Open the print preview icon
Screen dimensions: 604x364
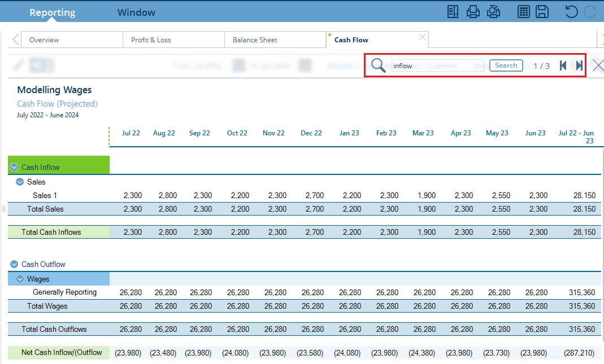coord(494,12)
